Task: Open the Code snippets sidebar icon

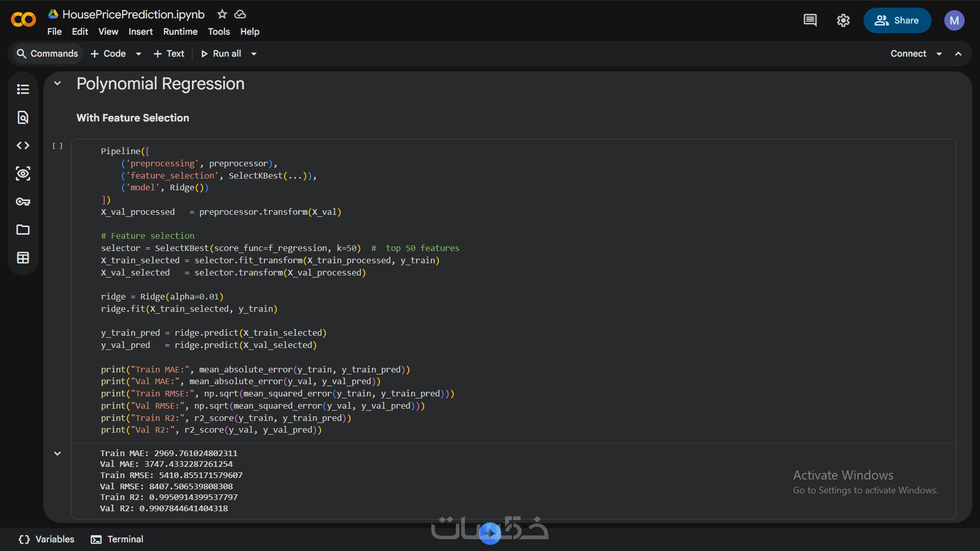Action: click(x=23, y=145)
